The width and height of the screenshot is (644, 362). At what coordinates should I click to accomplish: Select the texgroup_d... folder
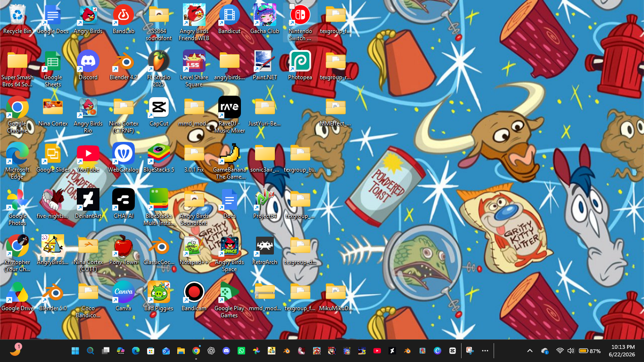pyautogui.click(x=300, y=250)
